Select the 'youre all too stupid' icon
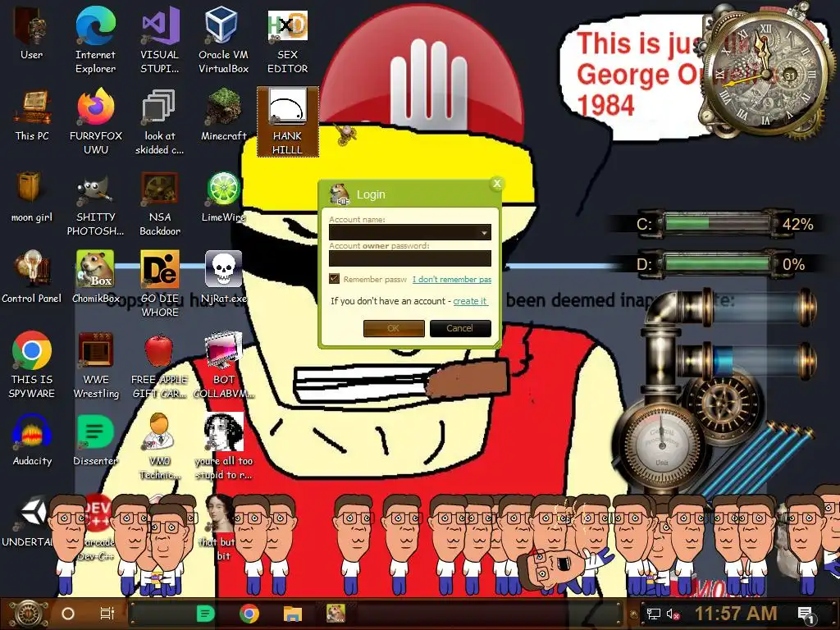 [223, 447]
